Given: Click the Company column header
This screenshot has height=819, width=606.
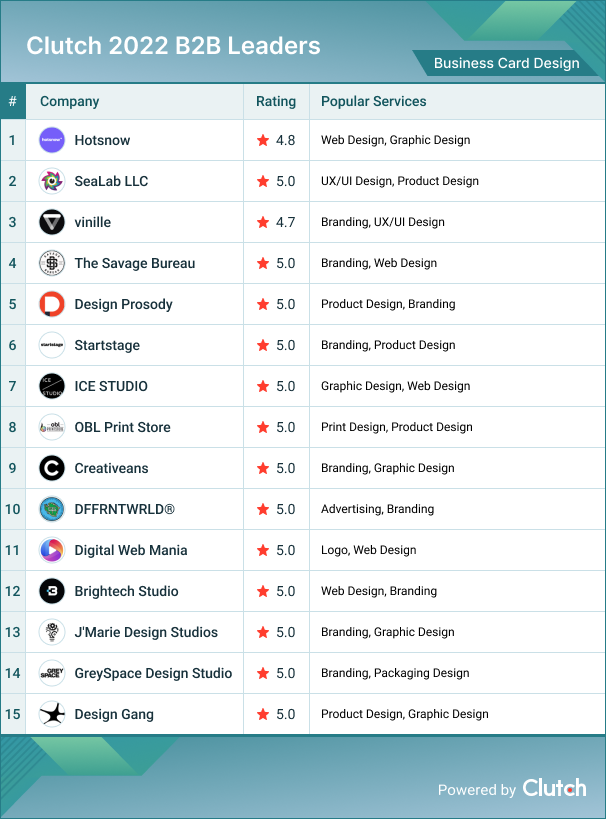Looking at the screenshot, I should 69,101.
